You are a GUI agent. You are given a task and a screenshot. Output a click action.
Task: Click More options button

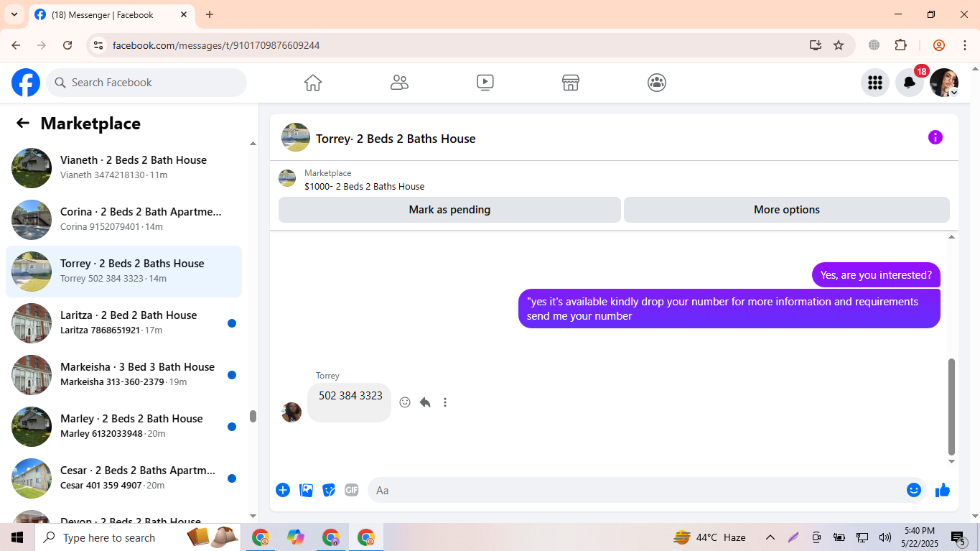click(787, 210)
